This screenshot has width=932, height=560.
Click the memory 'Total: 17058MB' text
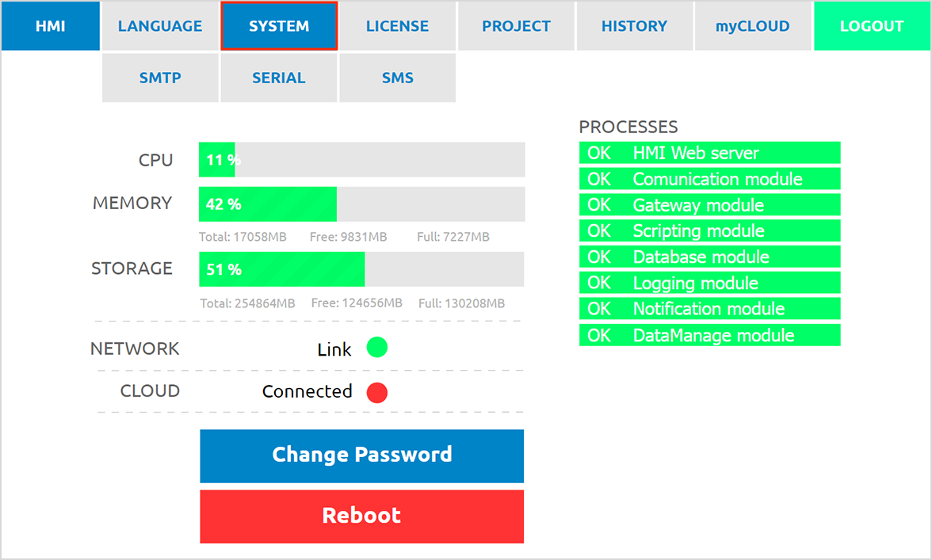pyautogui.click(x=243, y=237)
